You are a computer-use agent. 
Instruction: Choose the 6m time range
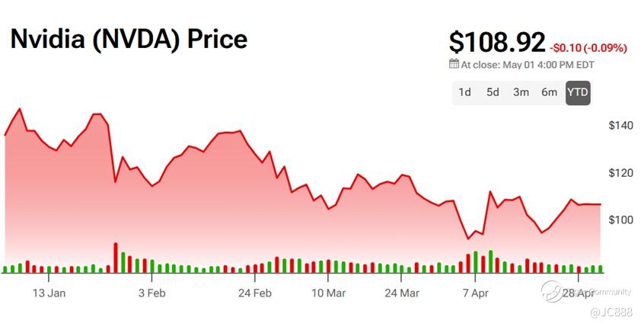[549, 92]
